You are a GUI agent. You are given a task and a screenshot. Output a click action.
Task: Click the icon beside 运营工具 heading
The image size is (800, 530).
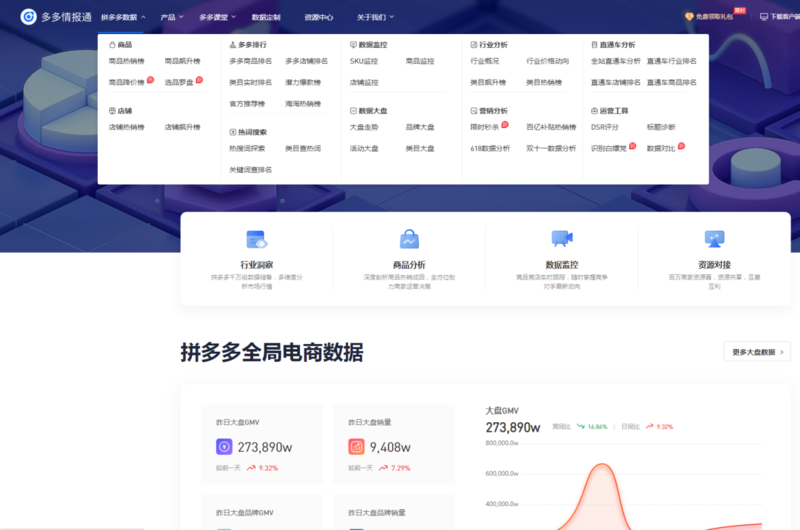coord(594,111)
